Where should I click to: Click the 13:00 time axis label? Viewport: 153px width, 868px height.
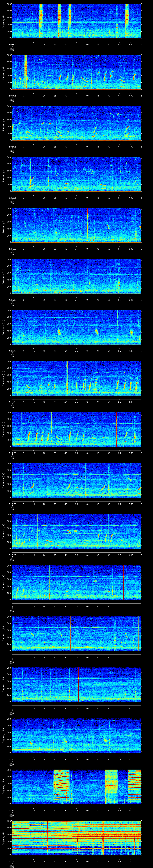(130, 504)
